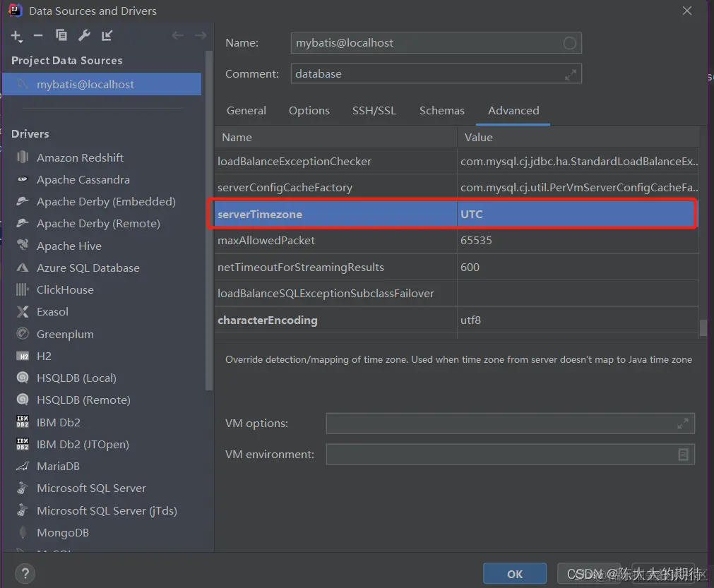Edit the 600 value cell
The image size is (714, 588).
tap(578, 267)
